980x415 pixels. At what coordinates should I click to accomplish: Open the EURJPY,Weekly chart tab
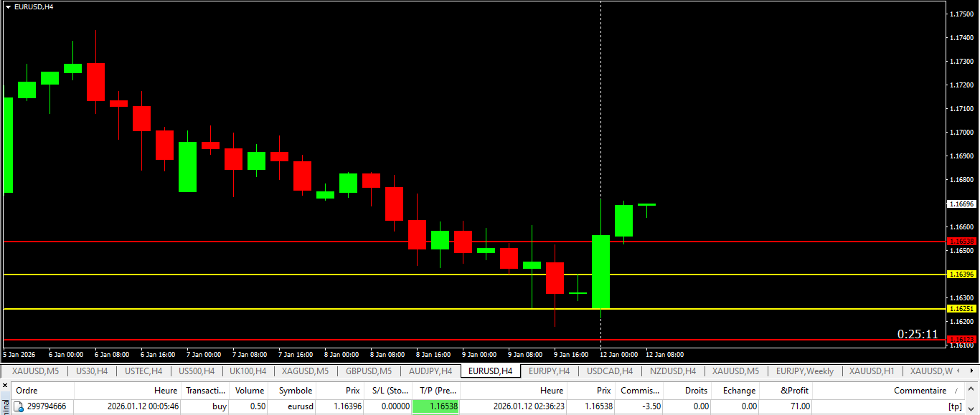pyautogui.click(x=804, y=371)
